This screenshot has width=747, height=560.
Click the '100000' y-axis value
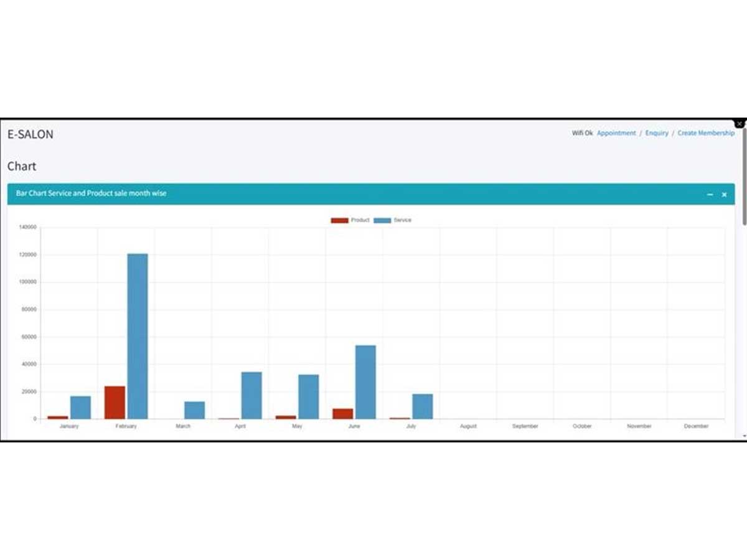(28, 282)
